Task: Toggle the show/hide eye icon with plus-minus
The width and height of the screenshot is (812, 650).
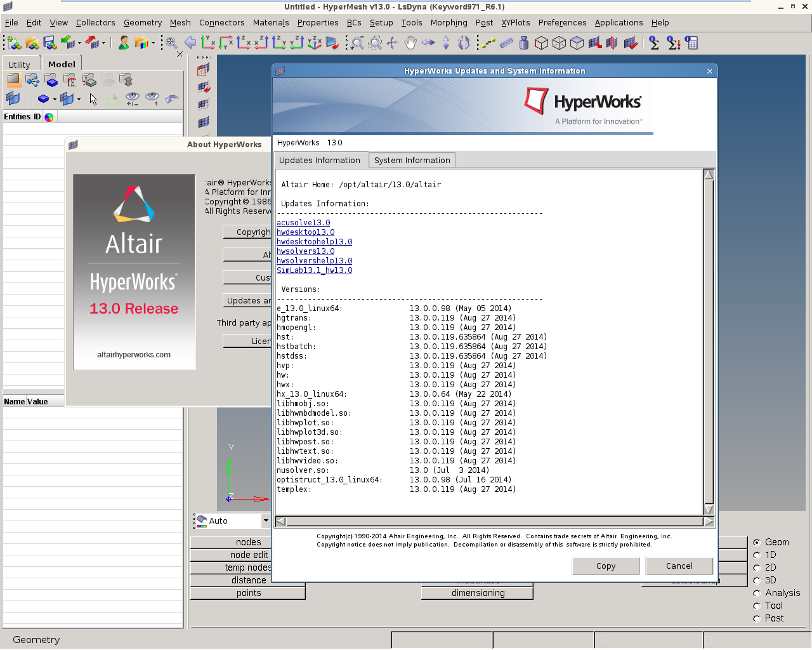Action: coord(132,98)
